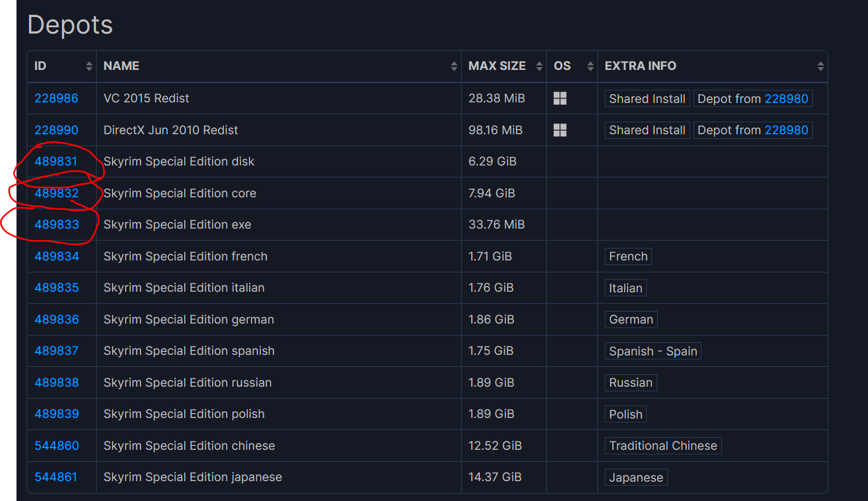Follow 228980 link in DirectX row
Viewport: 868px width, 501px height.
(x=786, y=130)
